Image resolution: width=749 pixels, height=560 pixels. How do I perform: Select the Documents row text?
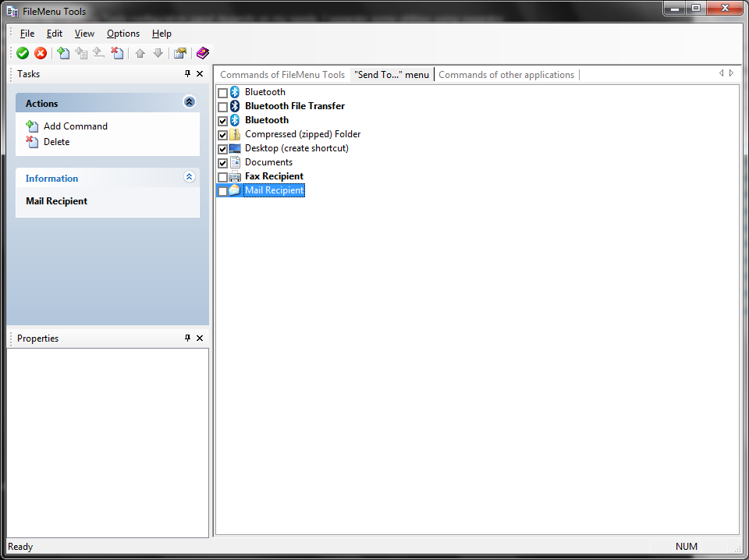pos(268,162)
